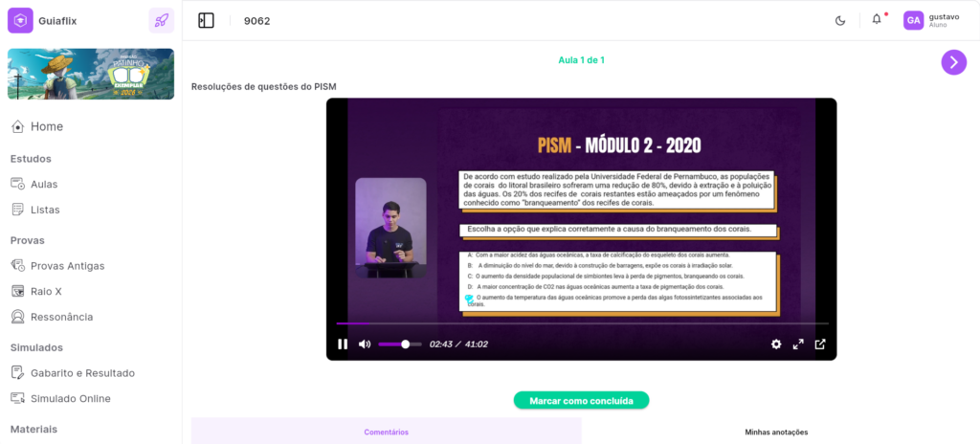Open Gabarito e Resultado page

point(82,373)
